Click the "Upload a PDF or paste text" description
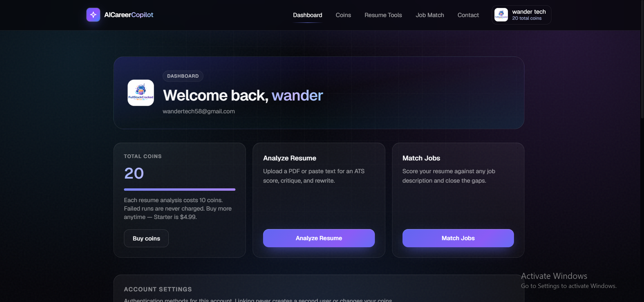The width and height of the screenshot is (644, 302). click(x=314, y=176)
